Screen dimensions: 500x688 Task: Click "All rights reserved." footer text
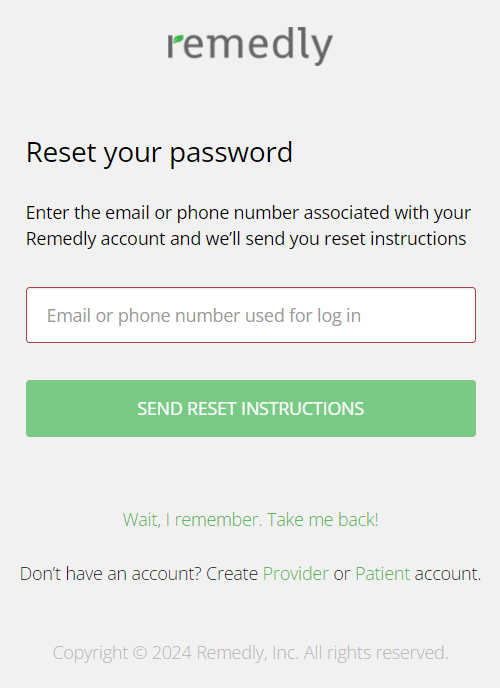pyautogui.click(x=376, y=653)
